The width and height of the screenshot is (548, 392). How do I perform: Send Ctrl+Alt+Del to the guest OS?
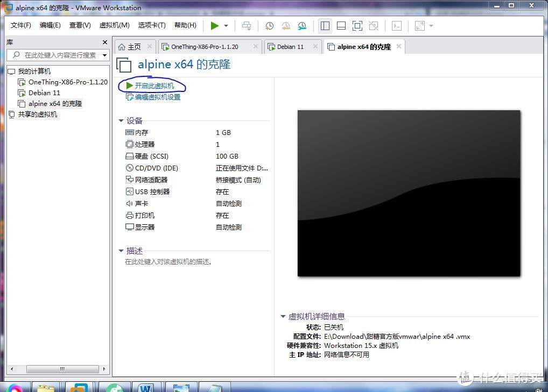[x=245, y=25]
